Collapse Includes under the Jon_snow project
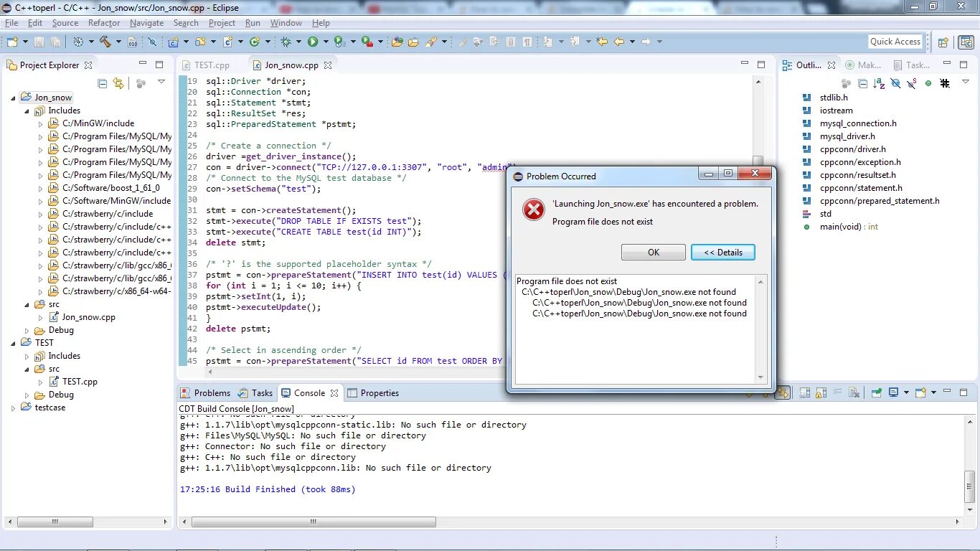 (x=27, y=110)
